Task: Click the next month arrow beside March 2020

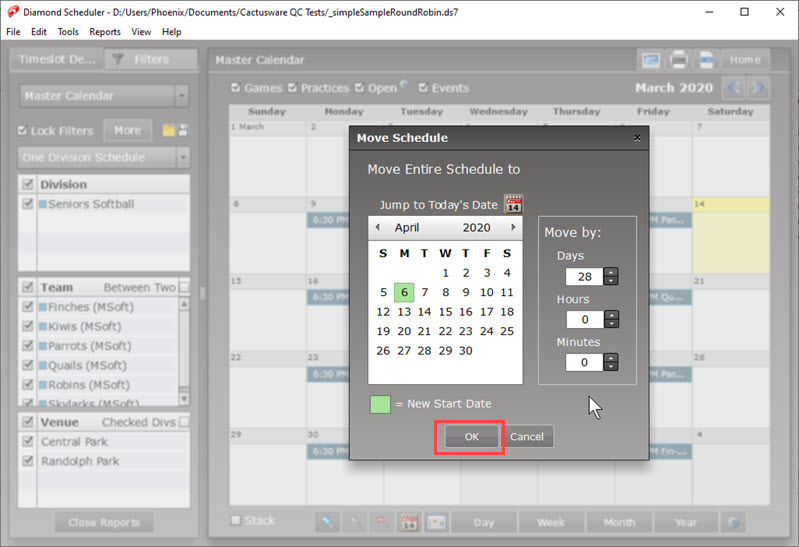Action: click(x=758, y=88)
